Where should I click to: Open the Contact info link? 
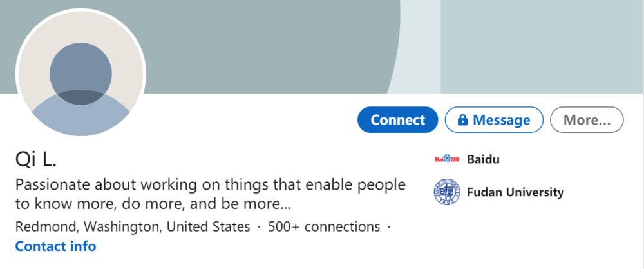coord(55,246)
